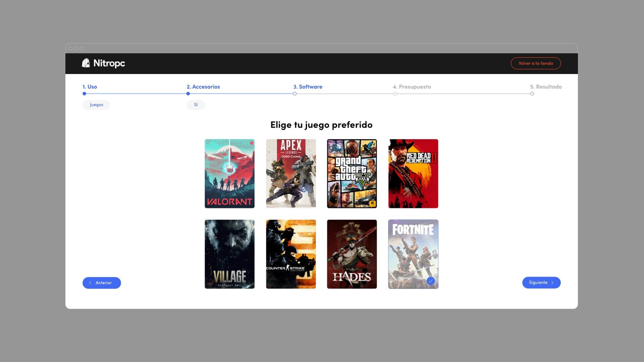Go to step 2. Accesorios
The width and height of the screenshot is (644, 362).
[203, 87]
